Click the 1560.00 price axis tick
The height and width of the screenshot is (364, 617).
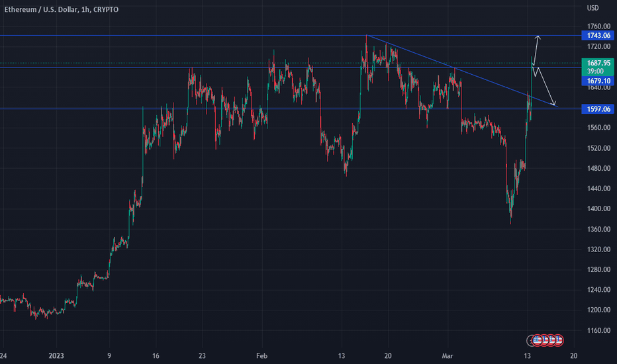[x=598, y=128]
